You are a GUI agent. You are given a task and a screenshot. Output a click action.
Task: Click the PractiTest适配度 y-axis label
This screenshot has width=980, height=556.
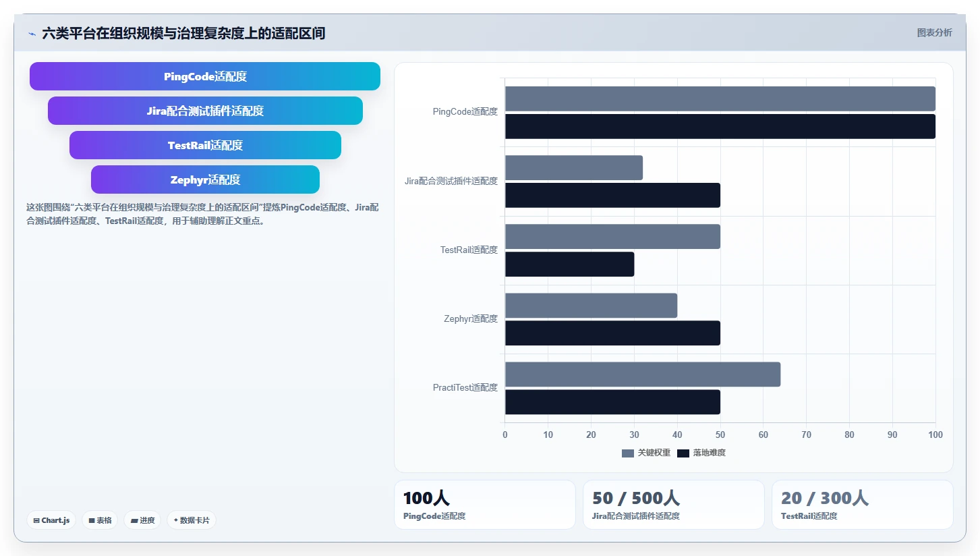(x=465, y=388)
